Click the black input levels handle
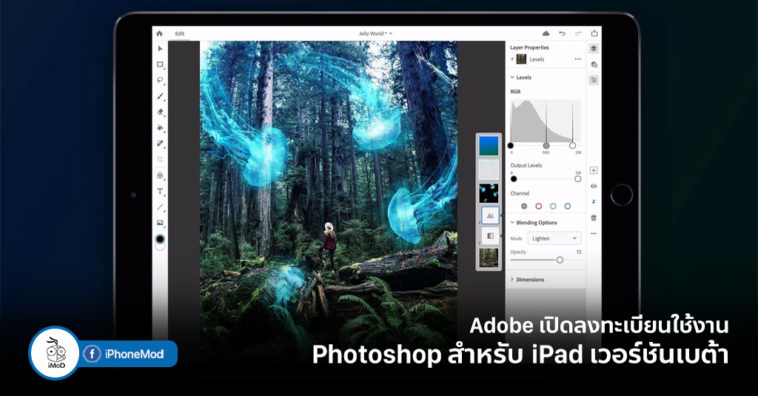The image size is (758, 396). coord(510,146)
